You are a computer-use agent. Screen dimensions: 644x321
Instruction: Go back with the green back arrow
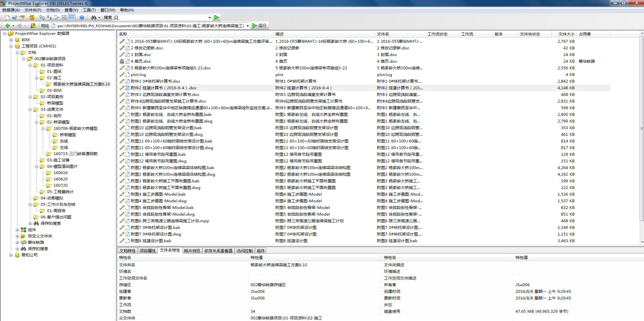7,26
